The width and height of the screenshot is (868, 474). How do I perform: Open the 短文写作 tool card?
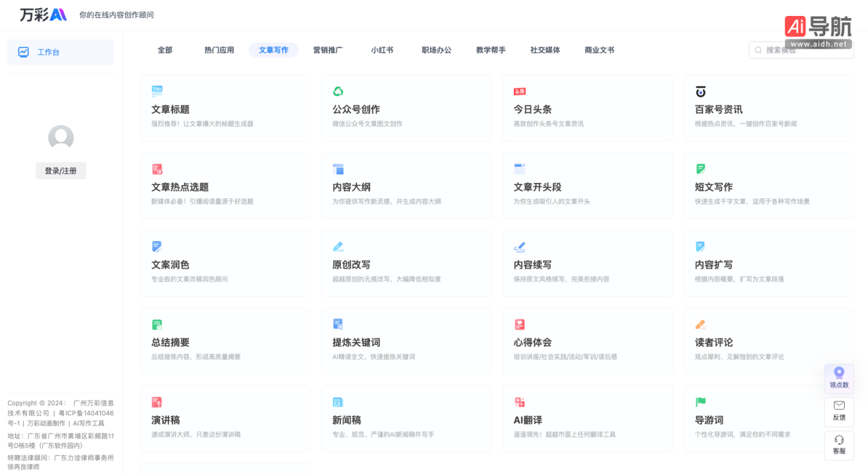pyautogui.click(x=769, y=186)
